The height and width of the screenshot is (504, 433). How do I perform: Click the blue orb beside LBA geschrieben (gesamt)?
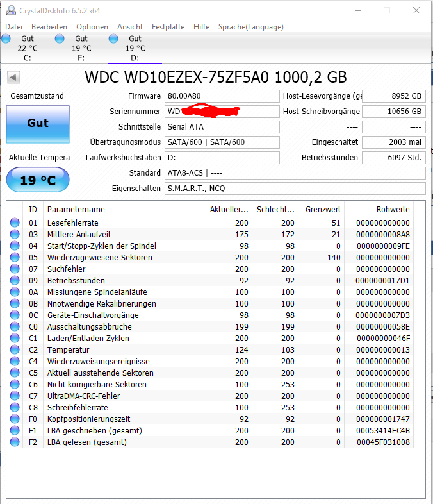pos(15,430)
